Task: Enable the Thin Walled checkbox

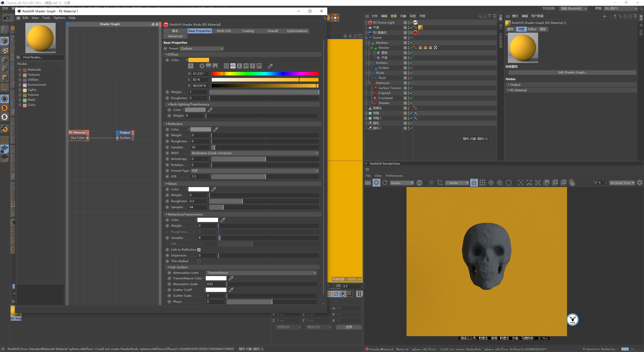Action: [199, 261]
